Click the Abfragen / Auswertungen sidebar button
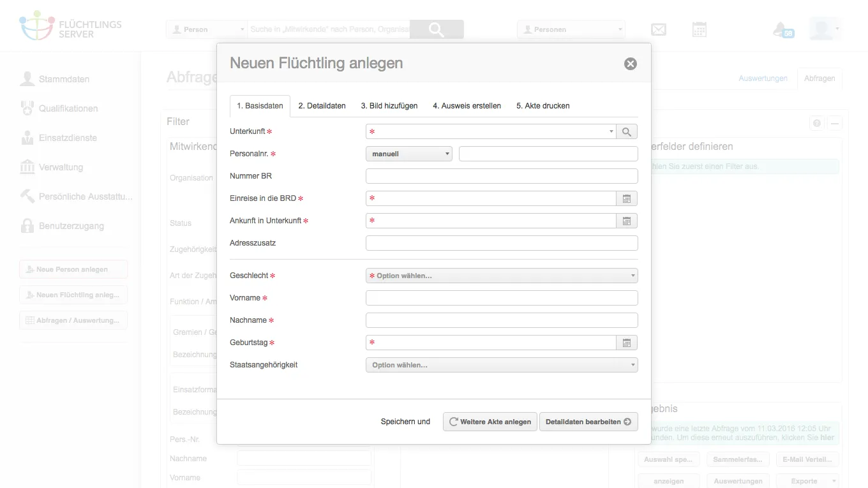Image resolution: width=868 pixels, height=488 pixels. [x=73, y=320]
